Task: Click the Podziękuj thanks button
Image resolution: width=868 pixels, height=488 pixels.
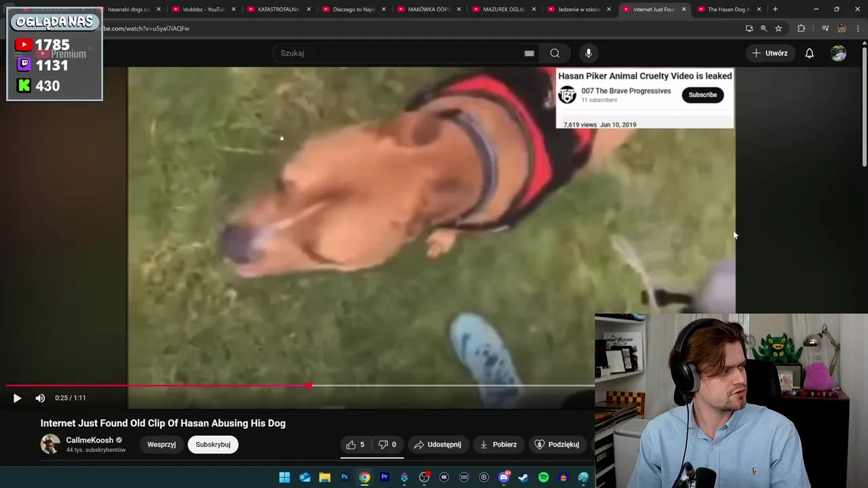Action: coord(557,445)
